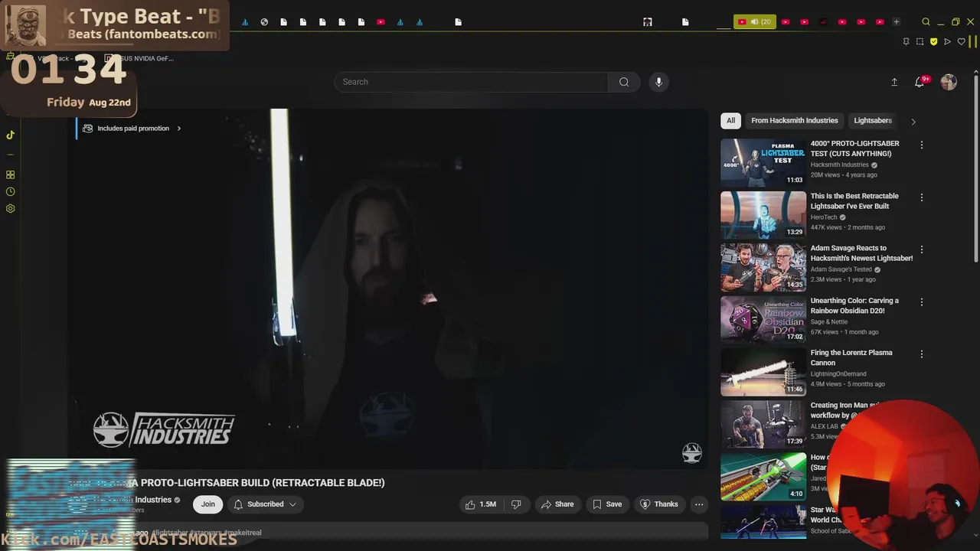Viewport: 980px width, 551px height.
Task: Click the Sage & Nettle channel name
Action: 829,322
